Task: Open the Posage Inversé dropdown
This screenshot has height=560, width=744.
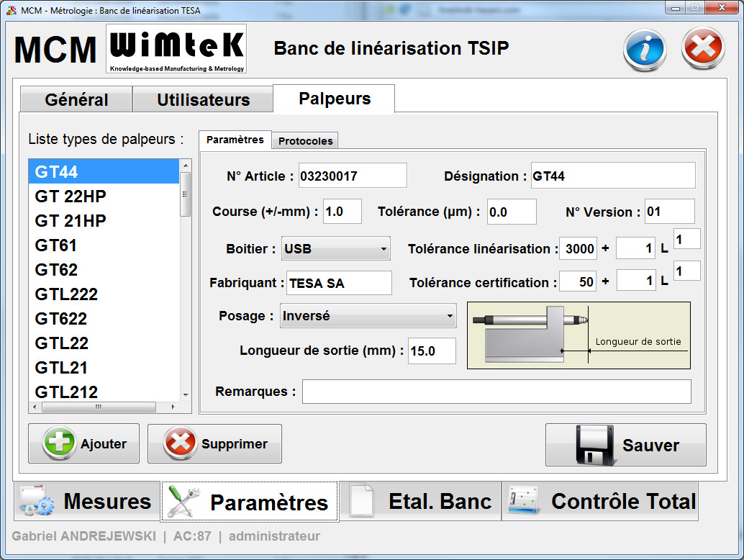Action: 368,315
